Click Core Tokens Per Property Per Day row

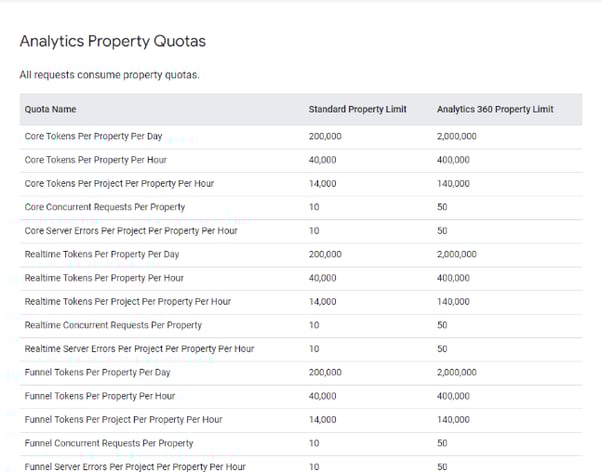(93, 136)
